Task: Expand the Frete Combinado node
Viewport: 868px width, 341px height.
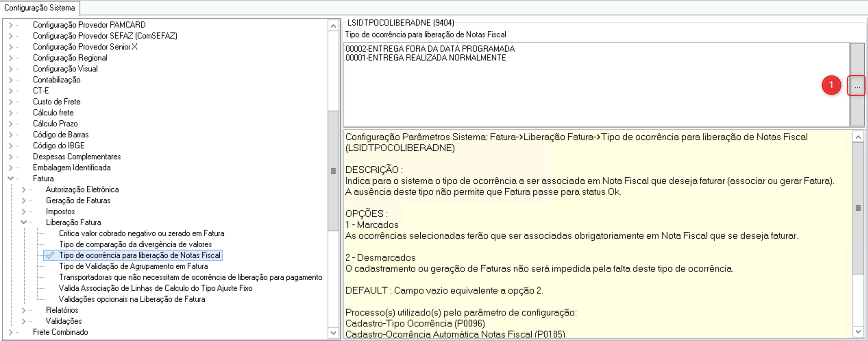Action: 11,332
